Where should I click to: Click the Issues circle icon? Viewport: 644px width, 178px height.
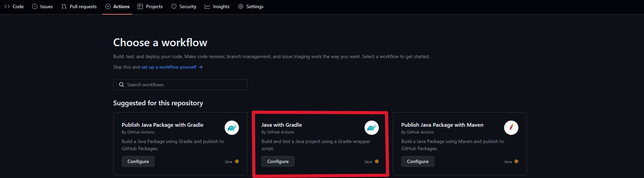coord(35,6)
